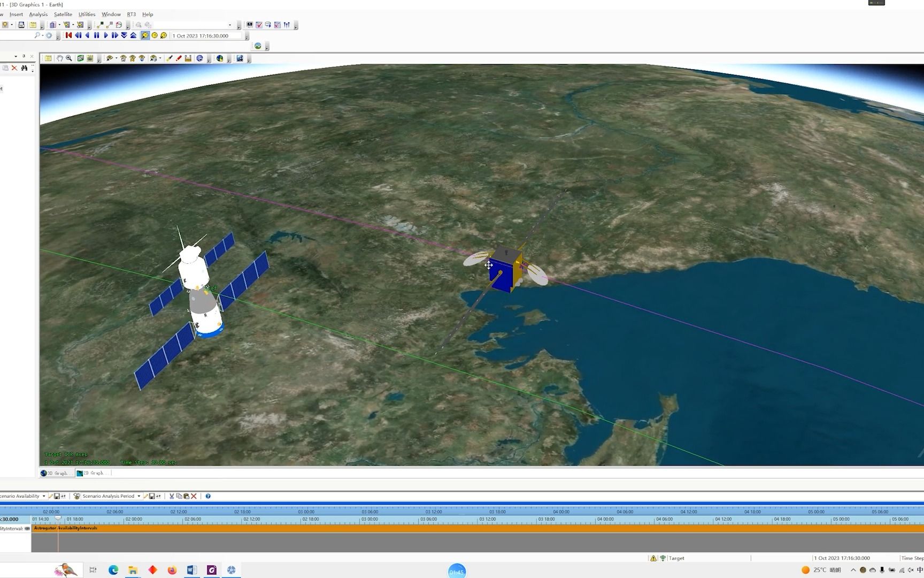
Task: Switch to the 2D Graphics tab
Action: [x=91, y=473]
